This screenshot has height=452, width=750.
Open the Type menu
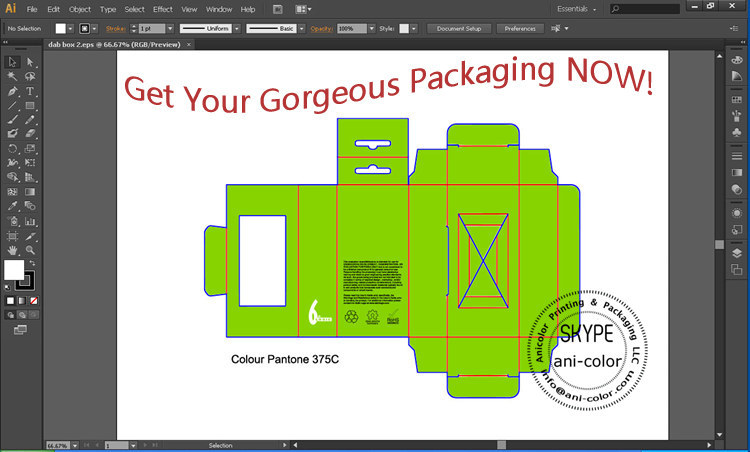108,9
